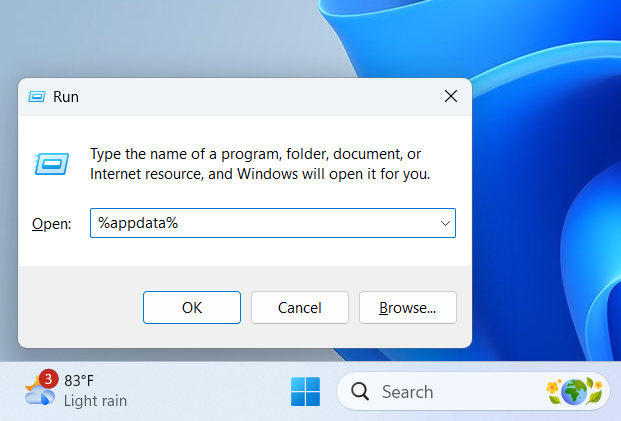621x421 pixels.
Task: Click the taskbar Search box
Action: [x=473, y=391]
